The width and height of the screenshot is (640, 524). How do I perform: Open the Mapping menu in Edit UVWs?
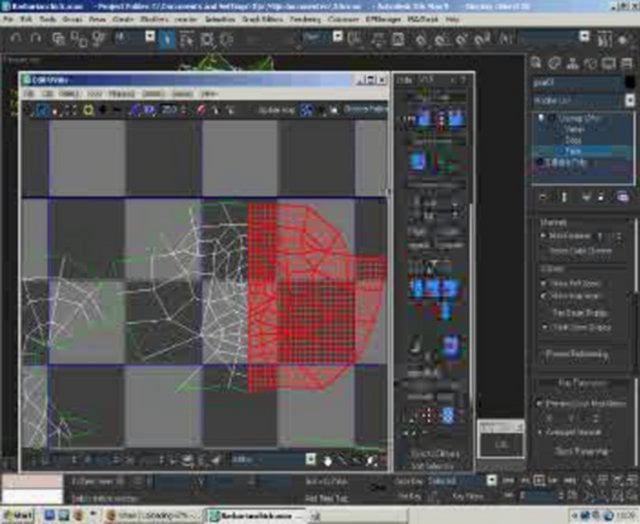[121, 94]
